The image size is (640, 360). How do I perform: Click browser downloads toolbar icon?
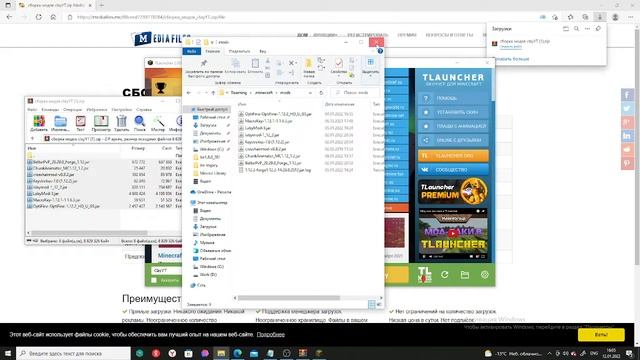pos(600,17)
